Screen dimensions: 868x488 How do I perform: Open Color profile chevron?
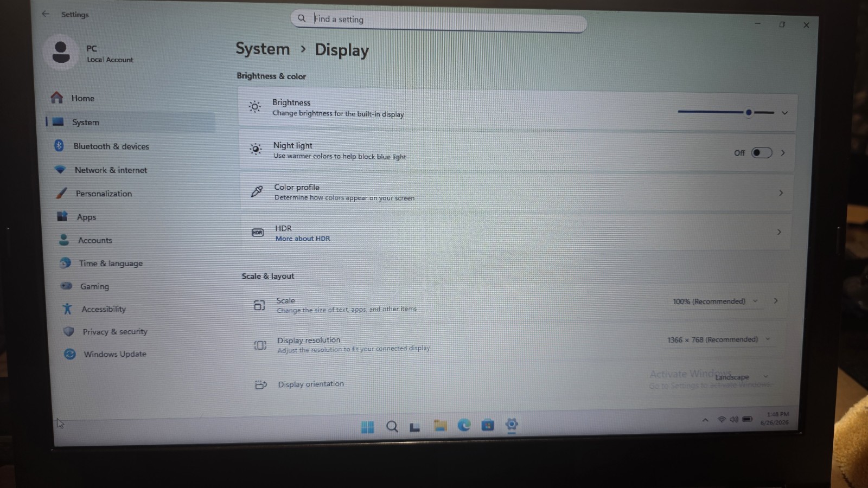coord(781,193)
